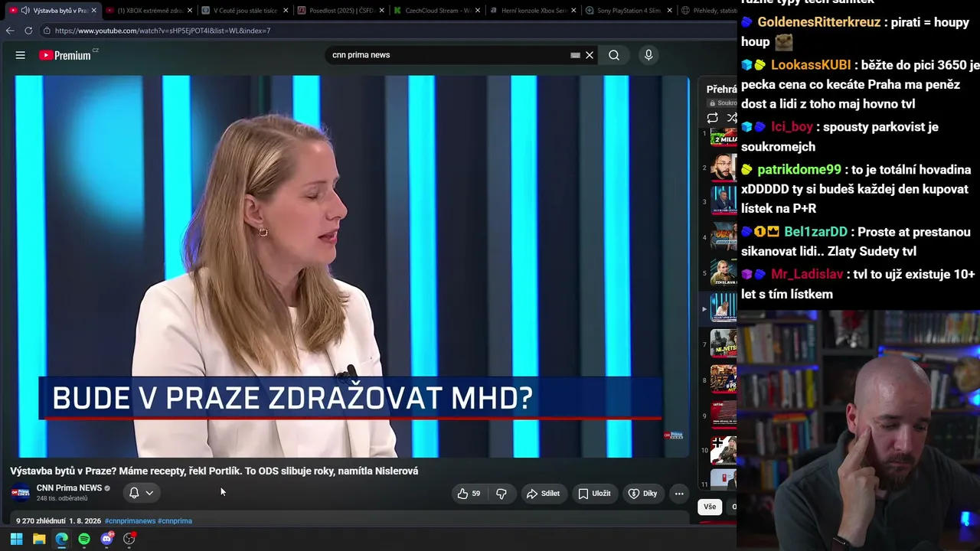
Task: Switch to the Posedlost (2025) ČSFD tab
Action: pyautogui.click(x=341, y=11)
